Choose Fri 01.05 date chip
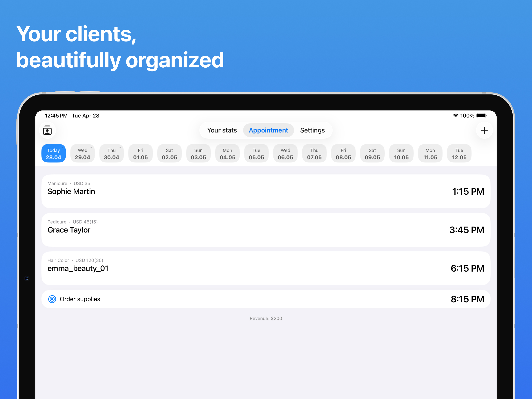The width and height of the screenshot is (532, 399). [x=140, y=154]
